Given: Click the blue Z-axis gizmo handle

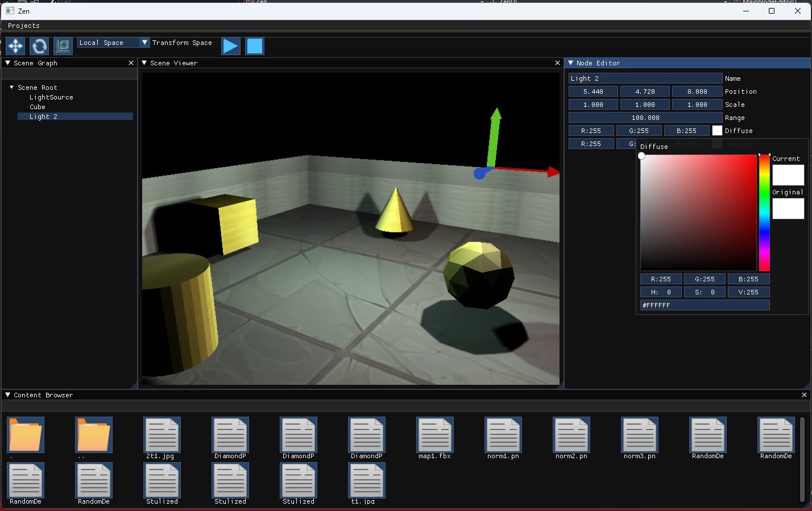Looking at the screenshot, I should click(480, 173).
